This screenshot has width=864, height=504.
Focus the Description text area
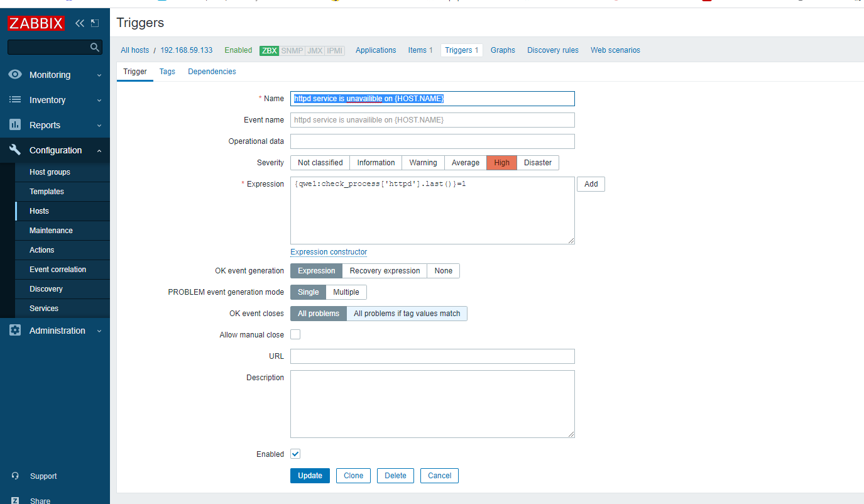[432, 404]
